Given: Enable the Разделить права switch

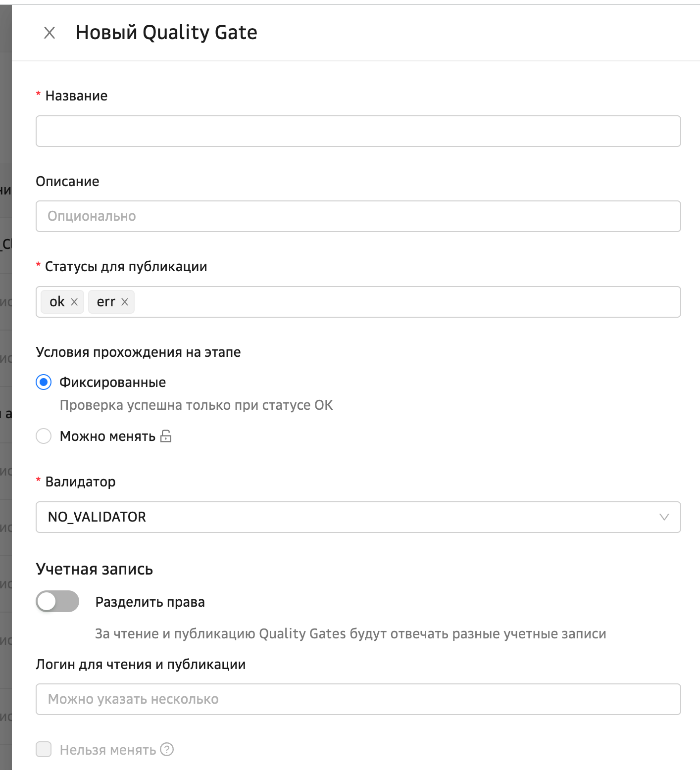Looking at the screenshot, I should click(57, 602).
